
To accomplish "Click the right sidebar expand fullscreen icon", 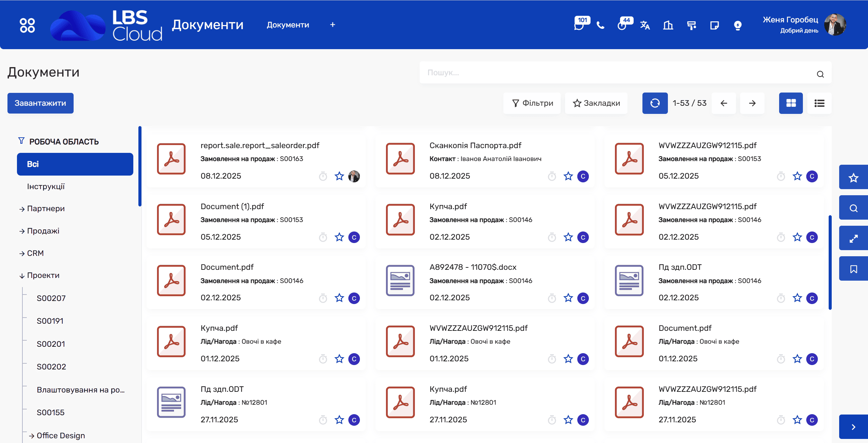I will point(853,238).
